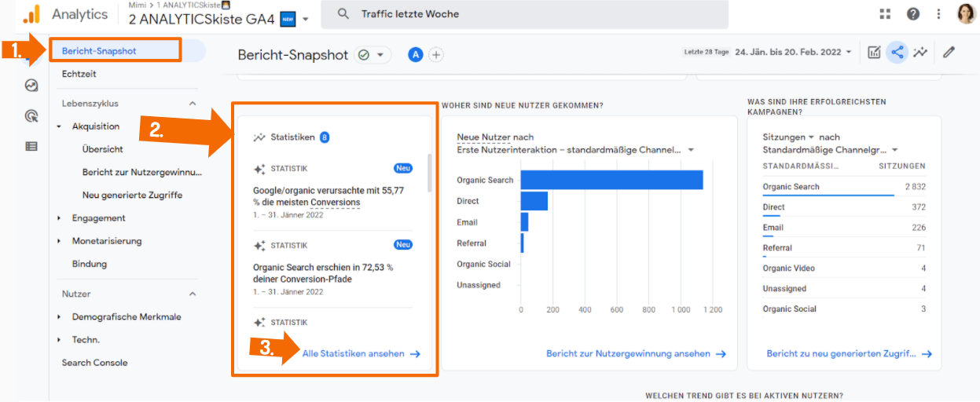Image resolution: width=980 pixels, height=402 pixels.
Task: Open the three-dot more options menu
Action: pyautogui.click(x=939, y=14)
